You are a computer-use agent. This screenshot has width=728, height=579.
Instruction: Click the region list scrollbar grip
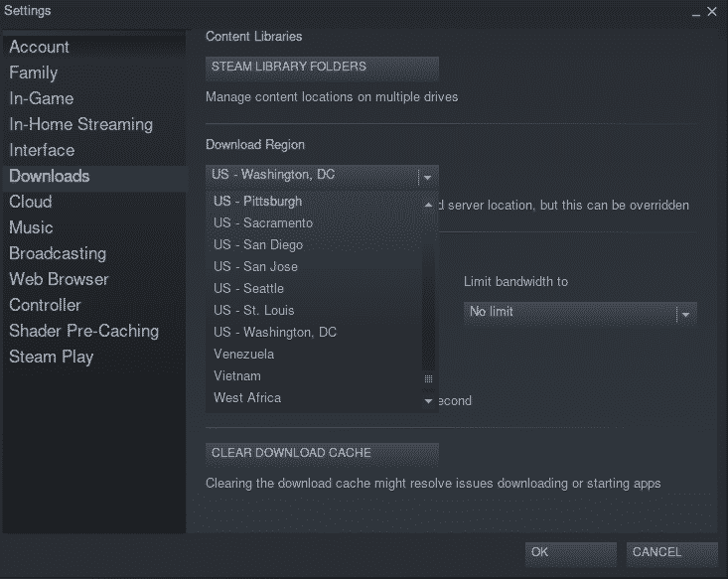point(429,378)
